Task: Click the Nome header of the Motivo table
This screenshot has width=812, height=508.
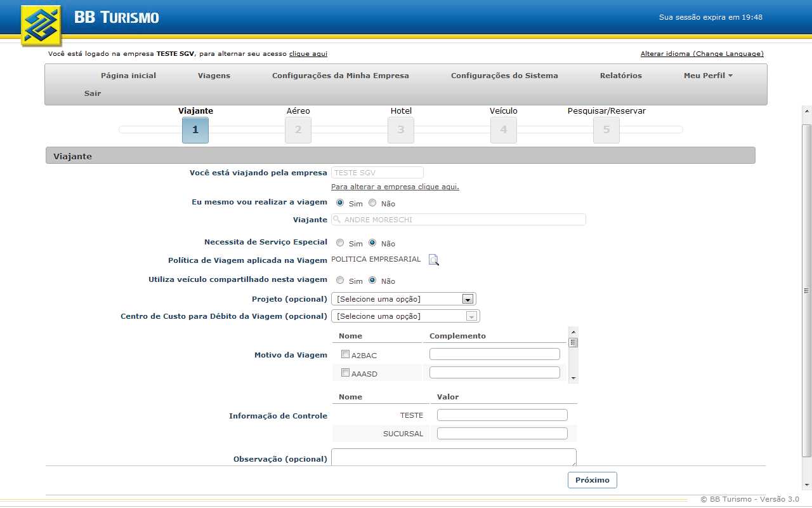Action: coord(351,336)
